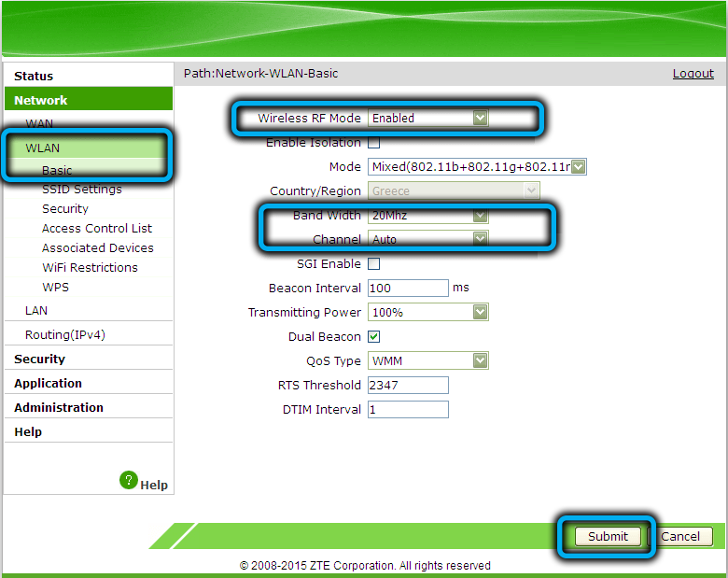Image resolution: width=728 pixels, height=578 pixels.
Task: Go to the LAN submenu
Action: (x=36, y=310)
